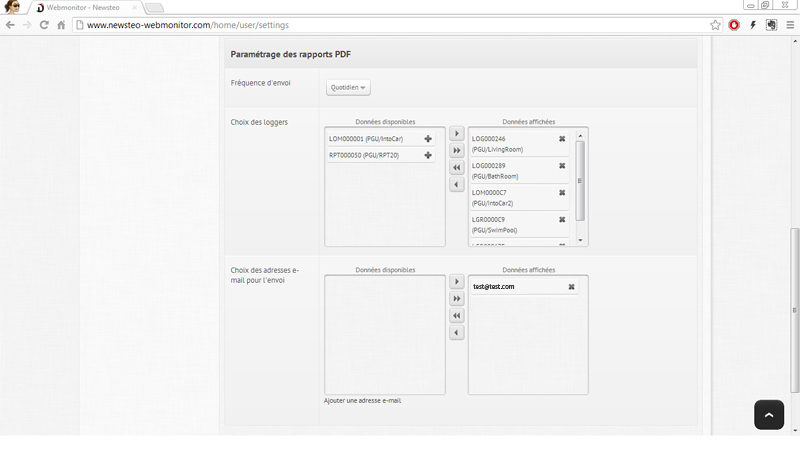
Task: Click the Webmonitor - Newsteo browser tab
Action: (84, 8)
